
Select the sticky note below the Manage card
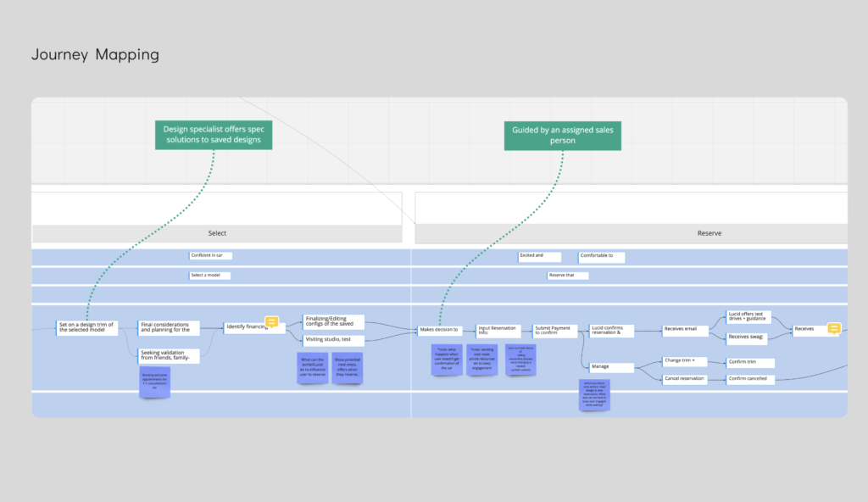(x=595, y=394)
